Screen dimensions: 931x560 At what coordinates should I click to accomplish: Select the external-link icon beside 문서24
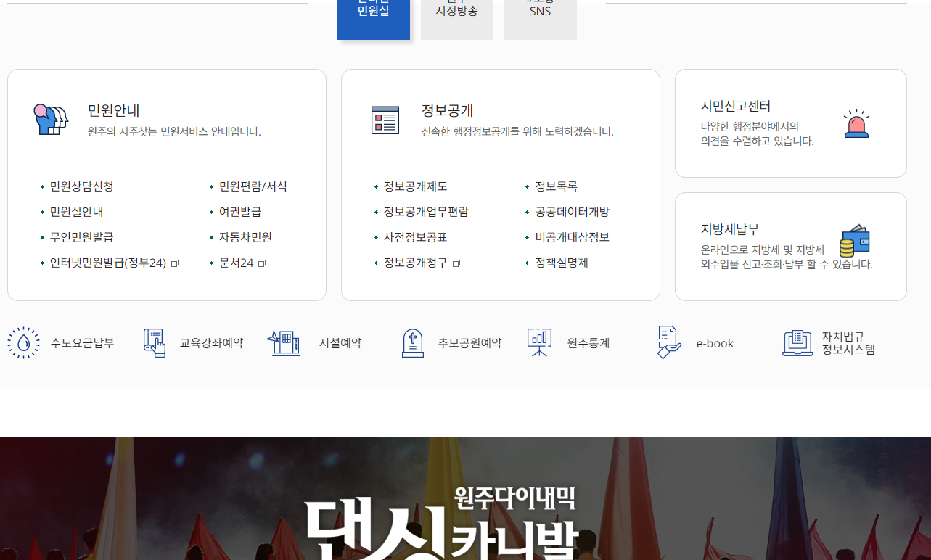tap(262, 263)
